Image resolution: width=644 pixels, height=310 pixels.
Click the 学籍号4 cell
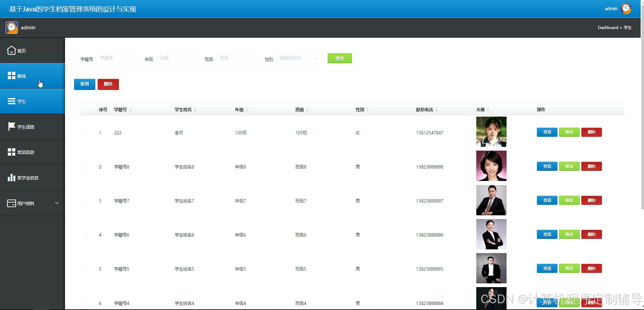[x=122, y=303]
